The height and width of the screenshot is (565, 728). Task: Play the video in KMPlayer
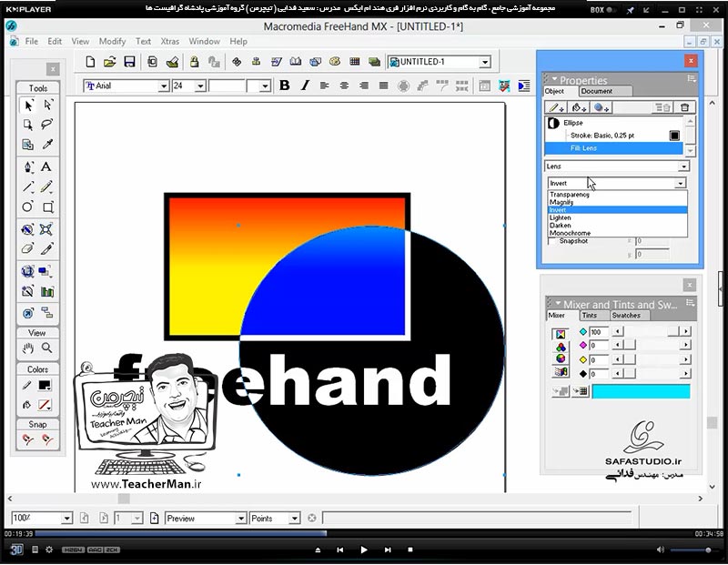point(363,550)
